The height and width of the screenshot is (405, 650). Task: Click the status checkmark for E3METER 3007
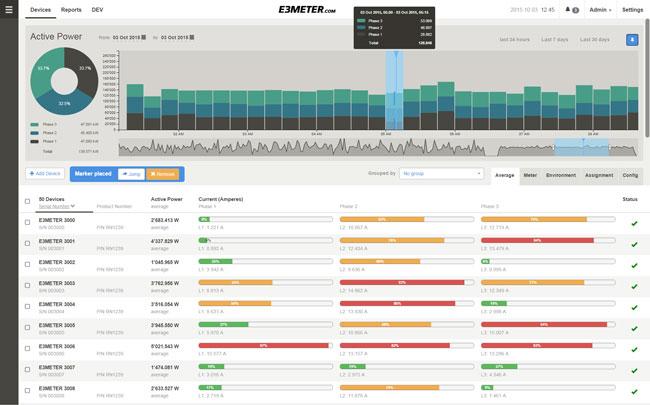pos(634,371)
